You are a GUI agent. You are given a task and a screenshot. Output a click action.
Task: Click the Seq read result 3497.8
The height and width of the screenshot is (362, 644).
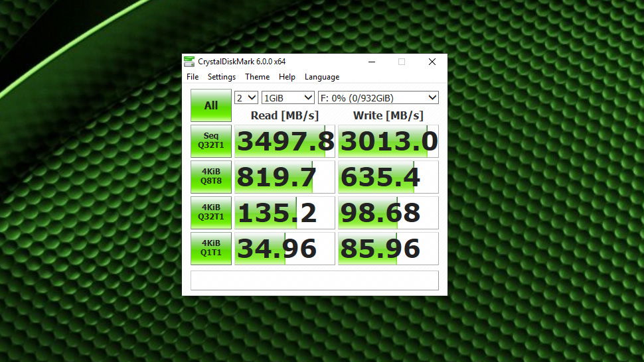285,141
